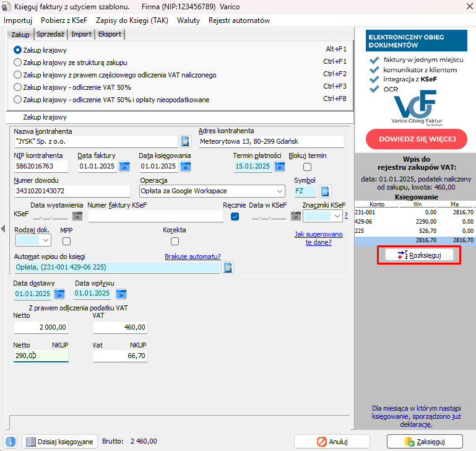The height and width of the screenshot is (451, 476).
Task: Open calendar for Termin płatności
Action: point(279,166)
